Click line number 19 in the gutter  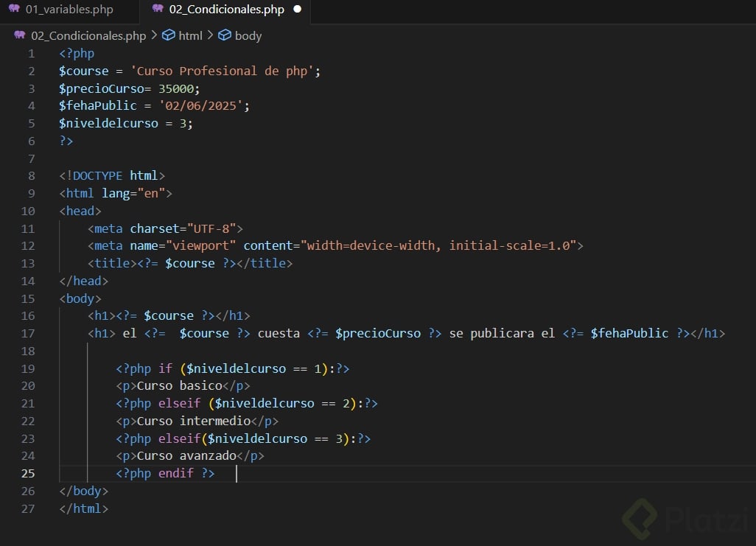(28, 369)
